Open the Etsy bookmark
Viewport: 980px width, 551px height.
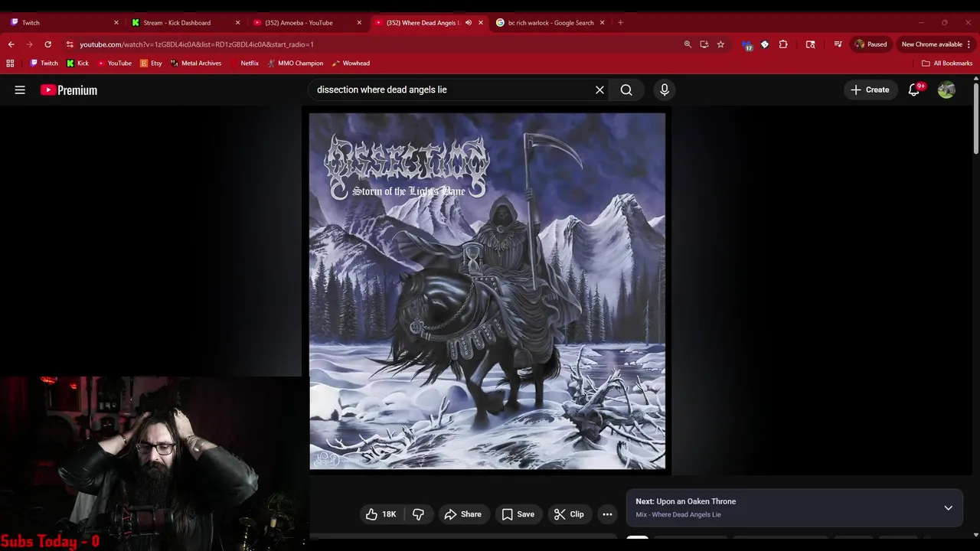[151, 64]
